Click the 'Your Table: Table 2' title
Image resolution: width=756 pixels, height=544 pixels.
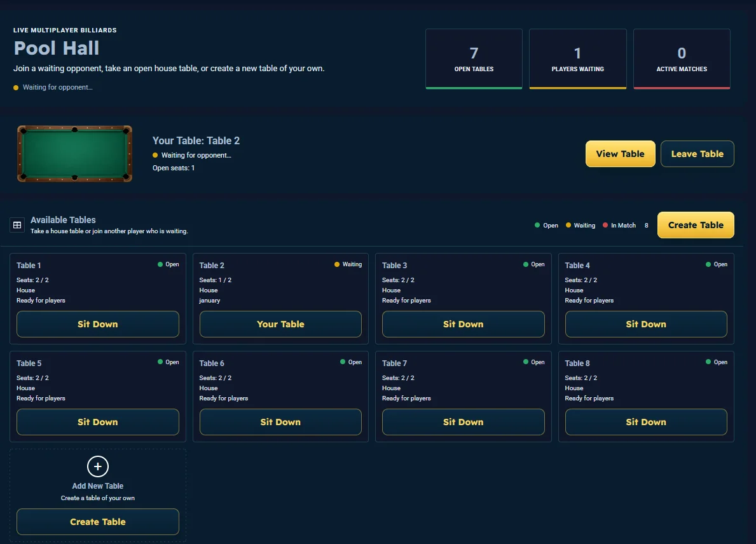click(196, 140)
